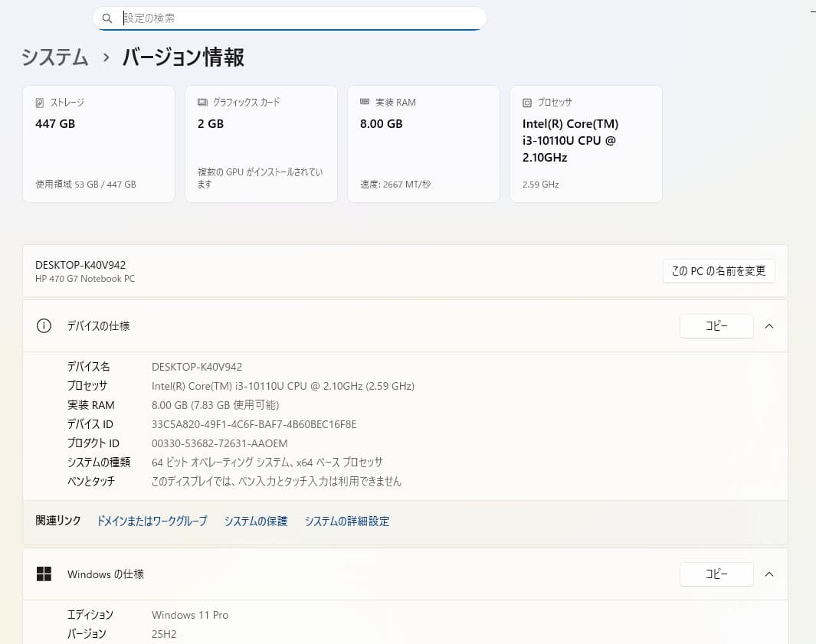Collapse the デバイスの仕様 section
The height and width of the screenshot is (644, 816).
click(769, 325)
